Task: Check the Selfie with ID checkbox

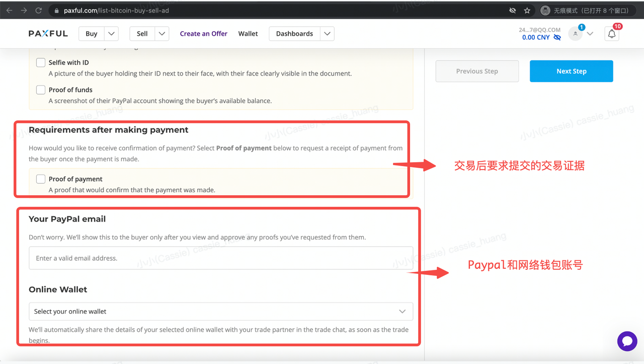Action: (x=41, y=62)
